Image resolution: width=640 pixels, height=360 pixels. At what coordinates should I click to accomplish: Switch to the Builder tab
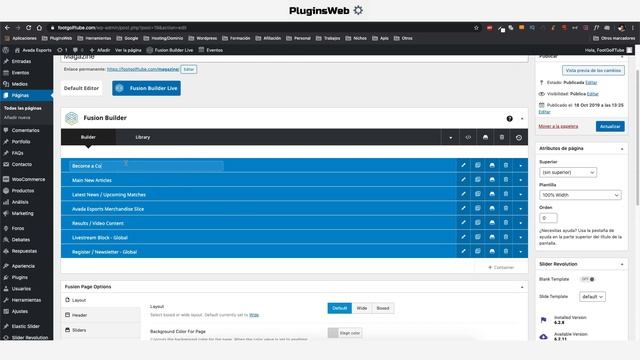[88, 137]
